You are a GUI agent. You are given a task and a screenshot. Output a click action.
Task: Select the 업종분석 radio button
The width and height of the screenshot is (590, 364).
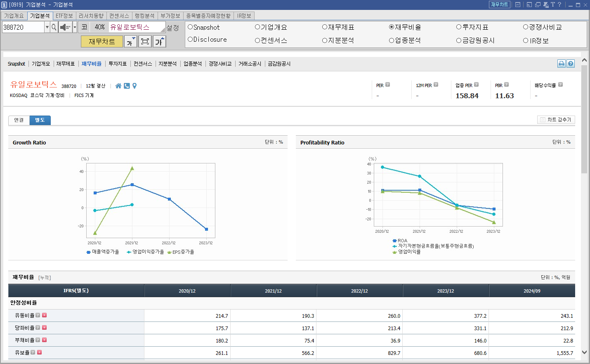coord(392,40)
